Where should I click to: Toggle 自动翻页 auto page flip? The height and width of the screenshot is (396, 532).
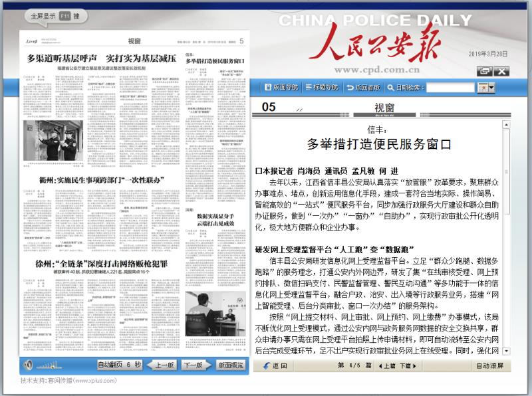120,365
